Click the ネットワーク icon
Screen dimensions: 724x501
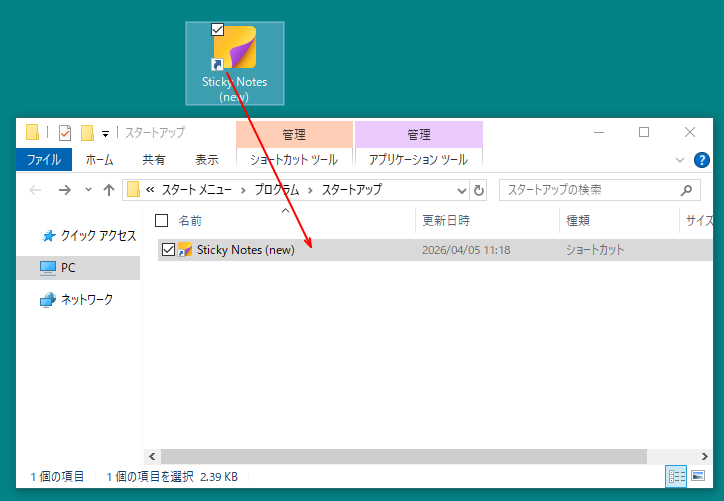pyautogui.click(x=48, y=300)
